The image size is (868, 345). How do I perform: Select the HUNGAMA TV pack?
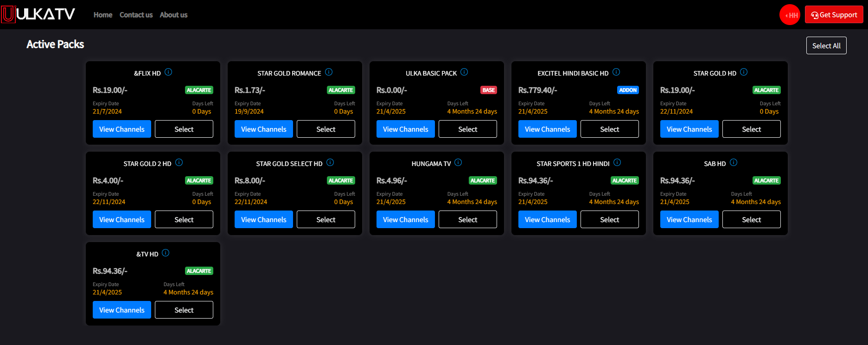(x=468, y=219)
